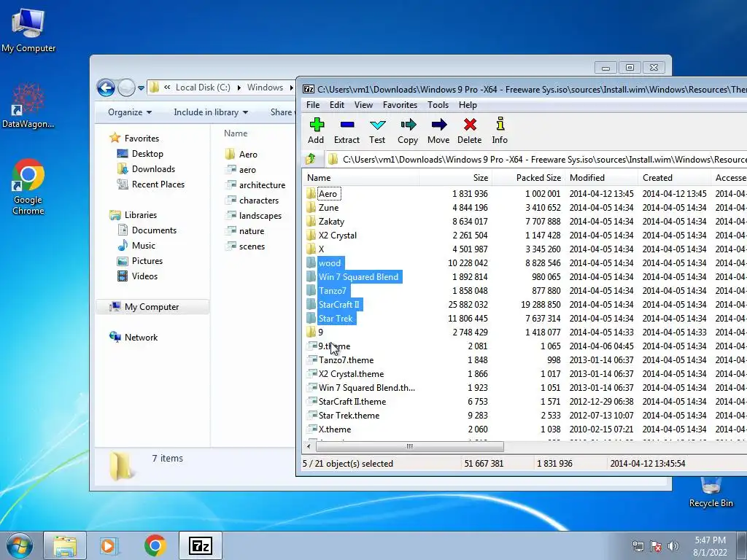Click the 7-Zip taskbar button
This screenshot has width=747, height=560.
[x=201, y=545]
